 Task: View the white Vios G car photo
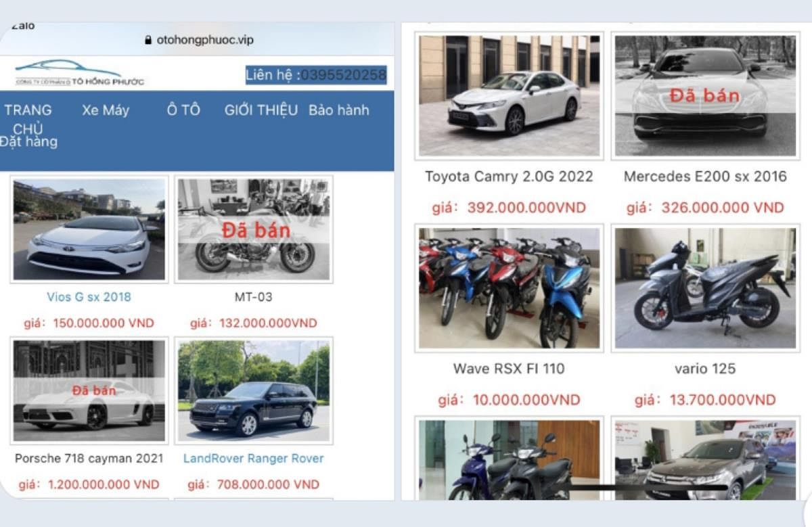click(89, 229)
